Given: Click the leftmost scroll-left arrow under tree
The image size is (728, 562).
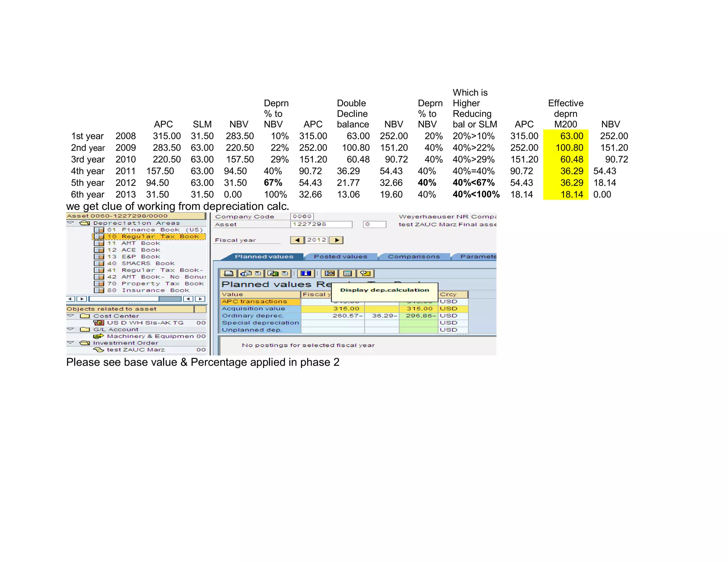Looking at the screenshot, I should click(71, 299).
